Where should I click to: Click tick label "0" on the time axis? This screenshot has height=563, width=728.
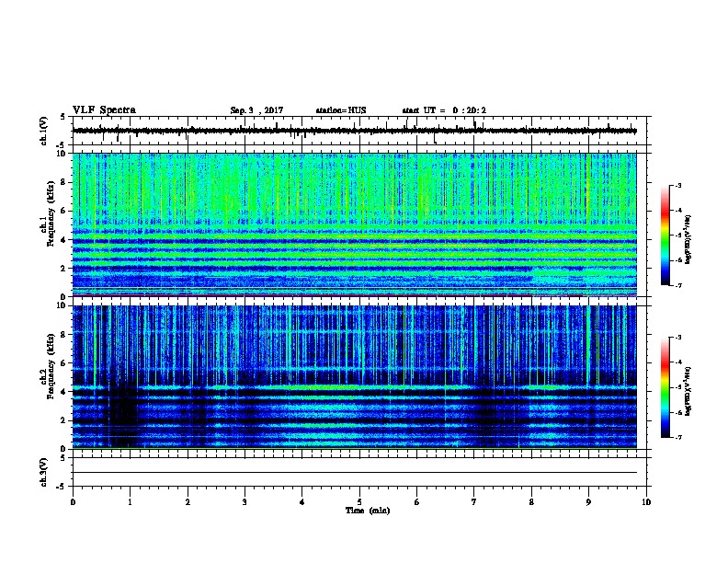(x=73, y=502)
